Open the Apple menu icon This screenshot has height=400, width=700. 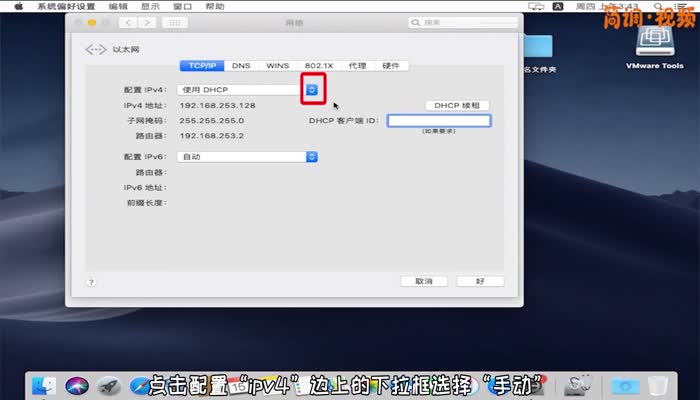[14, 6]
